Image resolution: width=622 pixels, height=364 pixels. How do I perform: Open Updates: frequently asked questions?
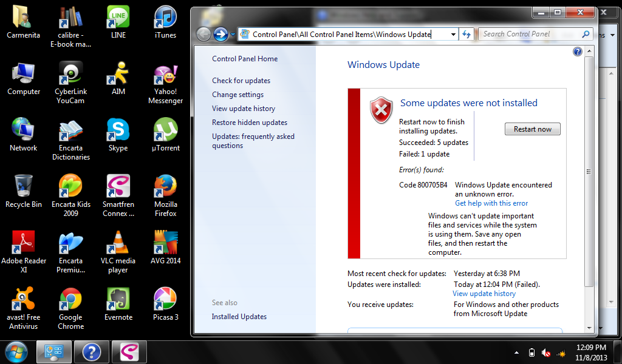(253, 141)
